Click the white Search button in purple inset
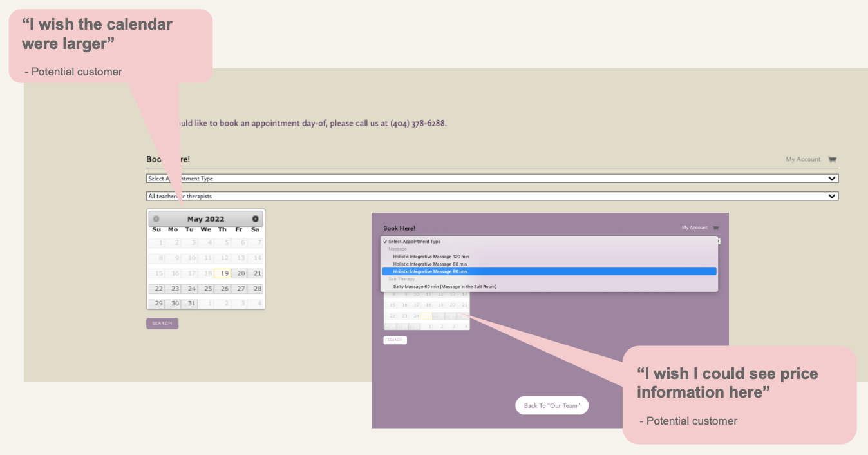 click(x=395, y=340)
